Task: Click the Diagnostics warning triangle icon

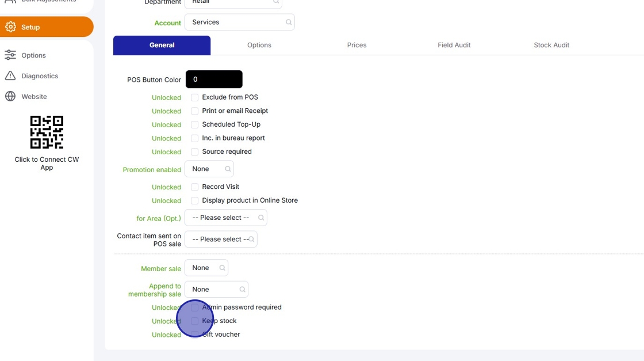Action: [x=10, y=75]
